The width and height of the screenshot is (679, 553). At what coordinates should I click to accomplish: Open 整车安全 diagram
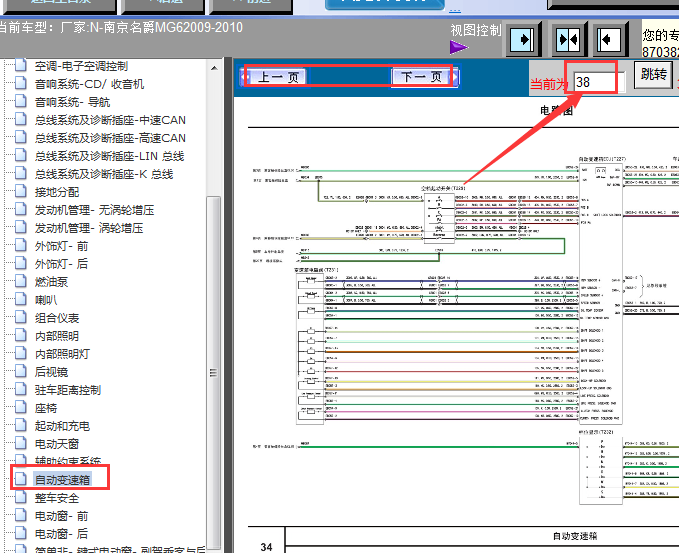click(57, 498)
